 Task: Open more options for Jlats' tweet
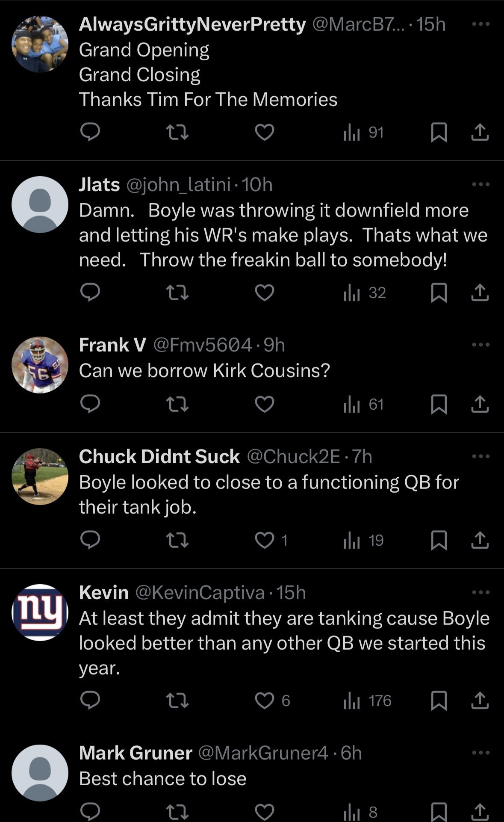[481, 185]
